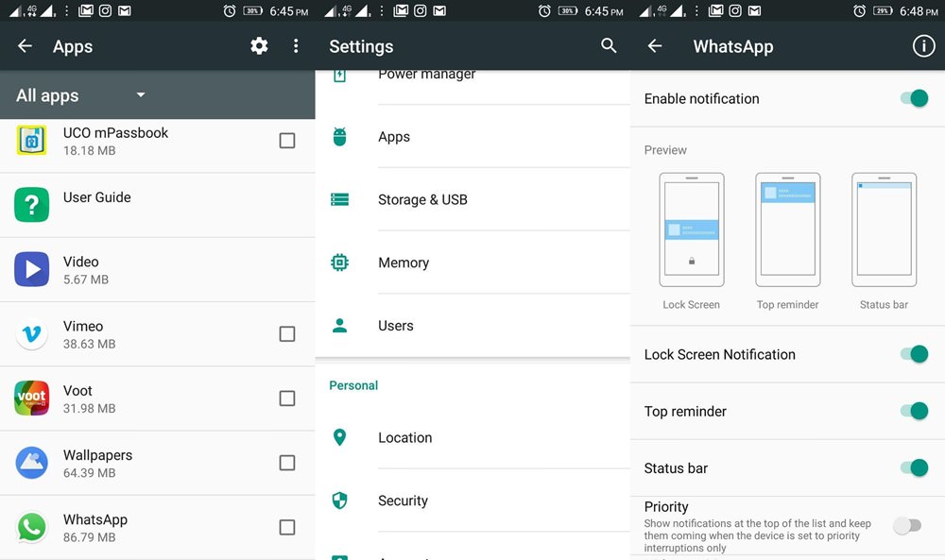Tap the Security shield icon
This screenshot has width=945, height=560.
(340, 501)
